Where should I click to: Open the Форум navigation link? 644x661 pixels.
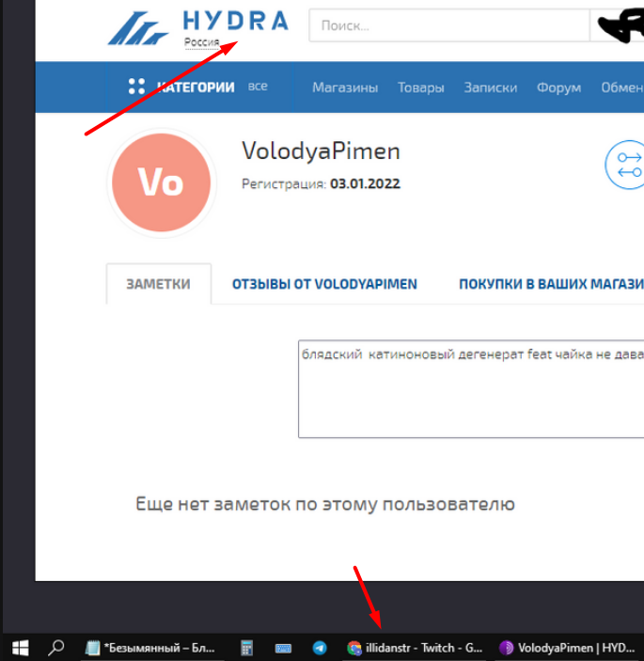tap(558, 87)
